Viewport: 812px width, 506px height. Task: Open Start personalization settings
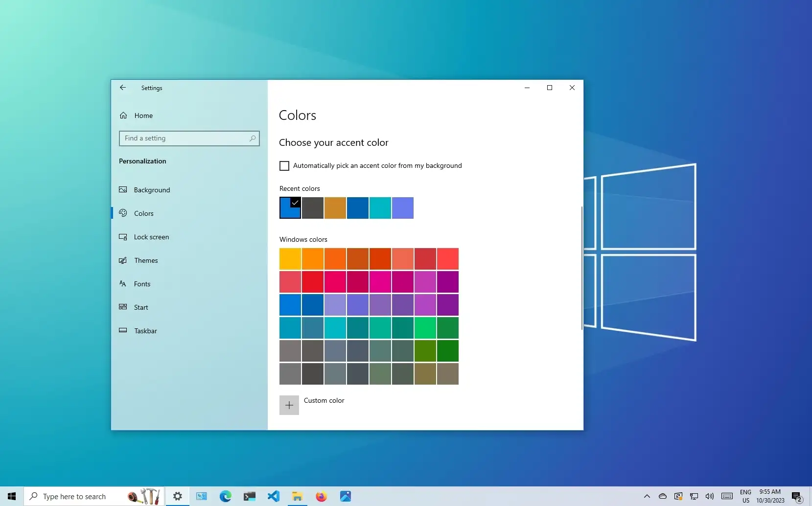click(141, 307)
